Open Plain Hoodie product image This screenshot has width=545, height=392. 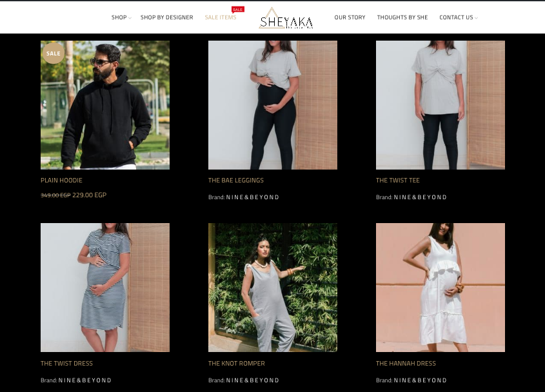click(105, 105)
